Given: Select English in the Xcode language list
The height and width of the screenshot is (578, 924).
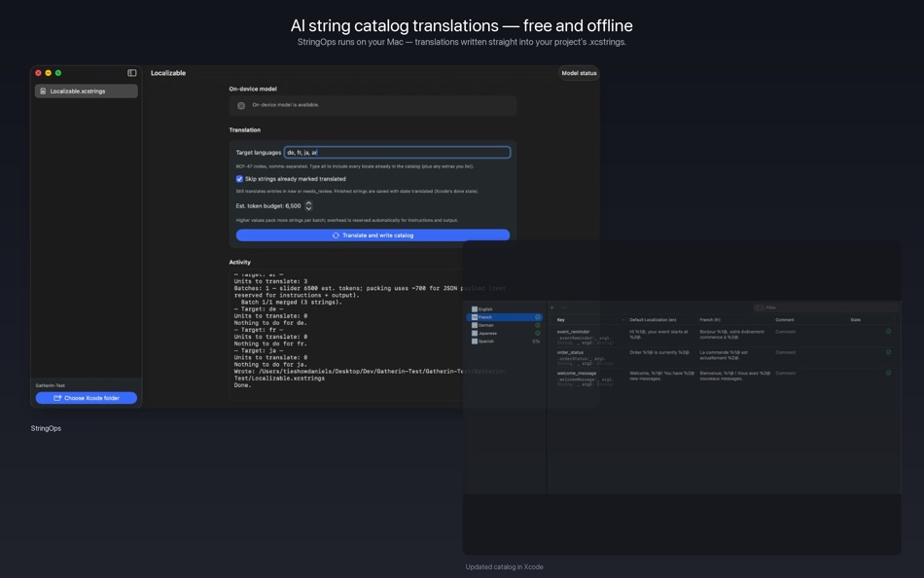Looking at the screenshot, I should (x=504, y=309).
